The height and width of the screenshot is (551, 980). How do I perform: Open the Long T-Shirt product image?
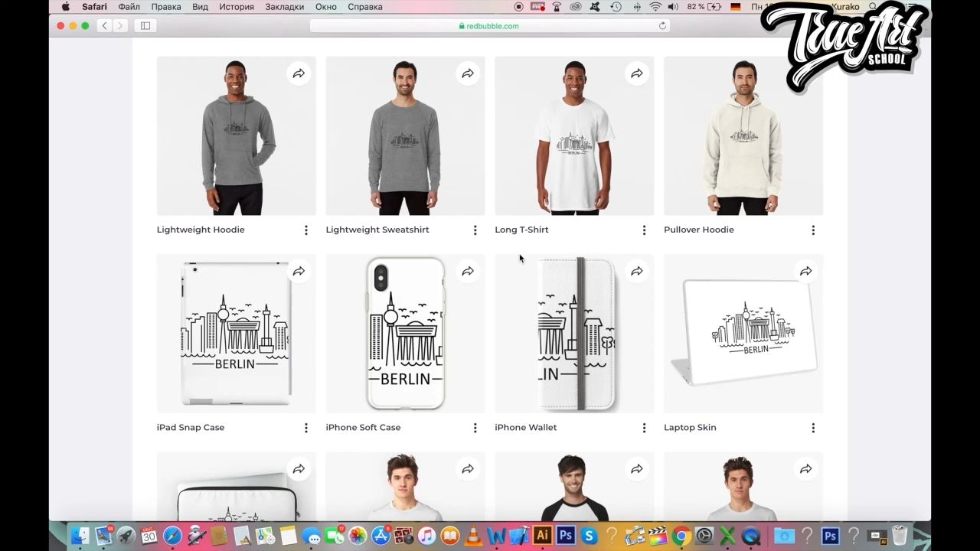(575, 135)
